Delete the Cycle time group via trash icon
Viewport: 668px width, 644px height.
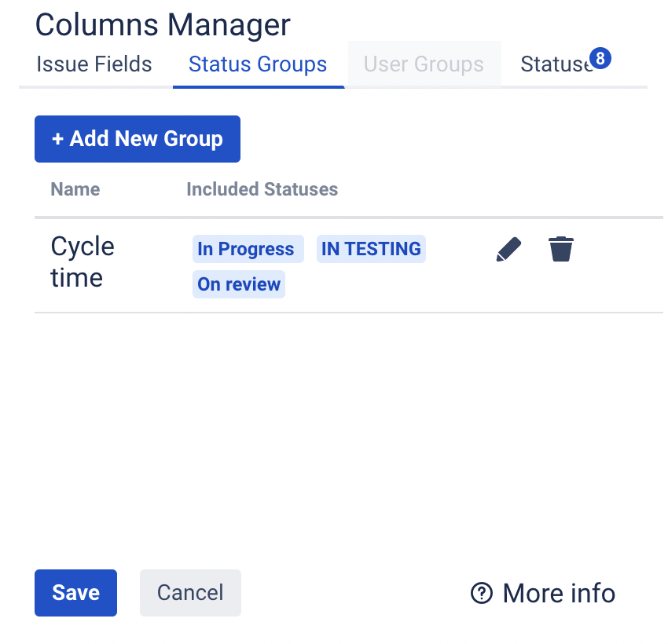560,248
